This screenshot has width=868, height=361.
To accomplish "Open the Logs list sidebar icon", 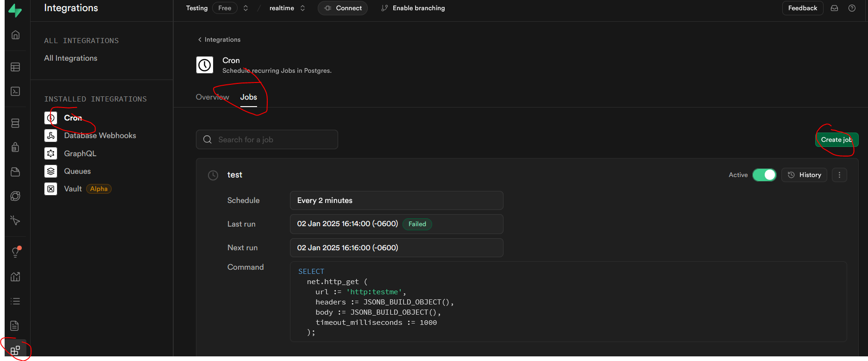I will pos(15,301).
